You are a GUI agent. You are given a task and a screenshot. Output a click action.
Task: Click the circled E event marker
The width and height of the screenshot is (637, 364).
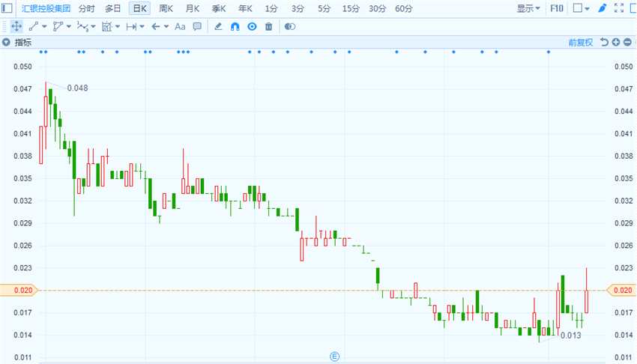click(334, 357)
